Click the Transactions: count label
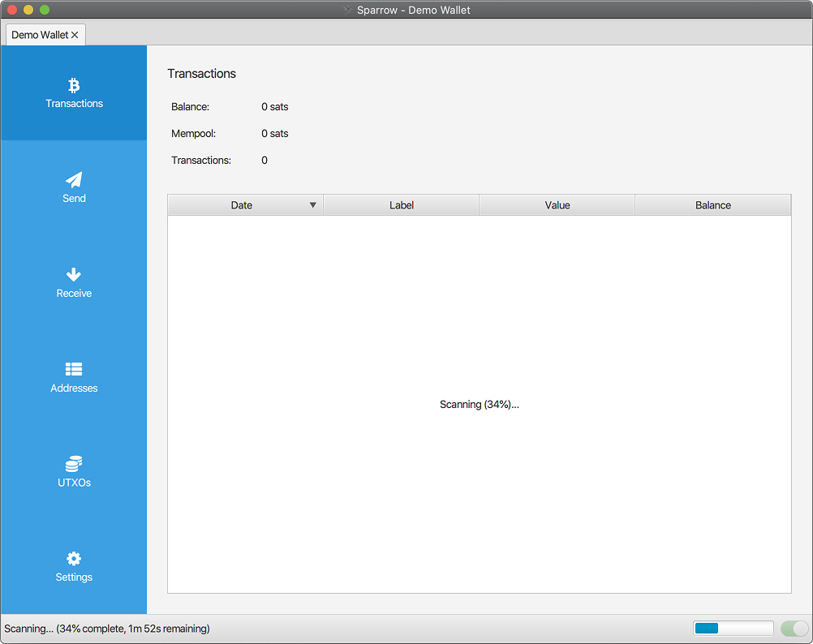813x644 pixels. coord(201,160)
